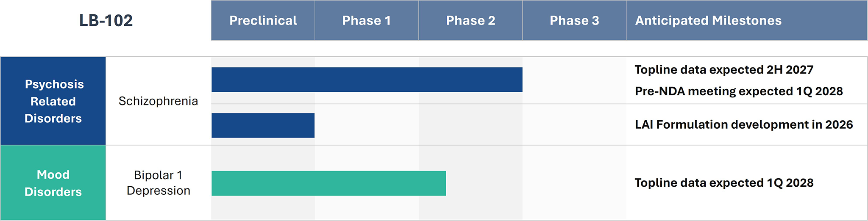The height and width of the screenshot is (221, 868).
Task: Click the green Bipolar 1 Depression progress bar
Action: (328, 183)
